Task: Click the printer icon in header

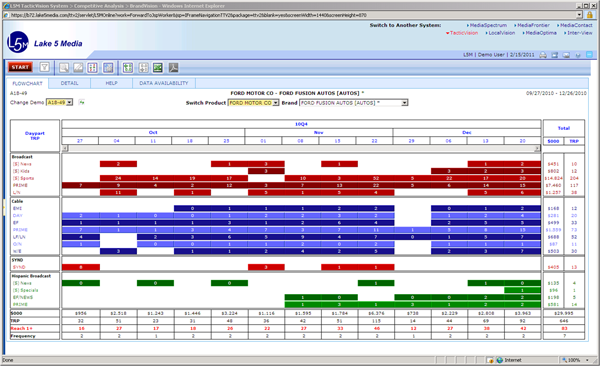Action: (543, 55)
